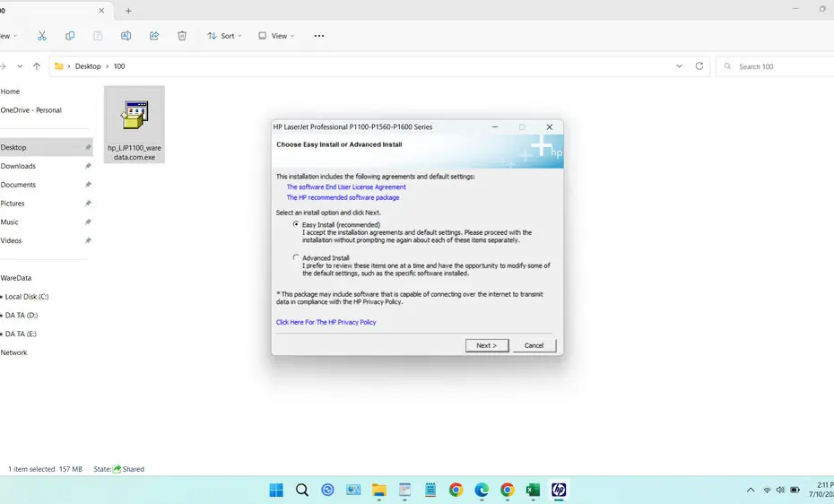
Task: Show hidden system tray icons chevron
Action: click(x=751, y=490)
